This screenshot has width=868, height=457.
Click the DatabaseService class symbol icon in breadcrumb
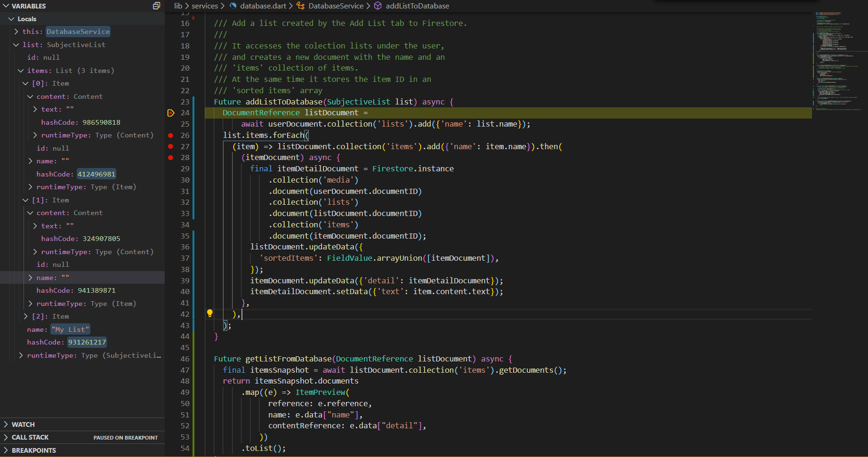[300, 6]
